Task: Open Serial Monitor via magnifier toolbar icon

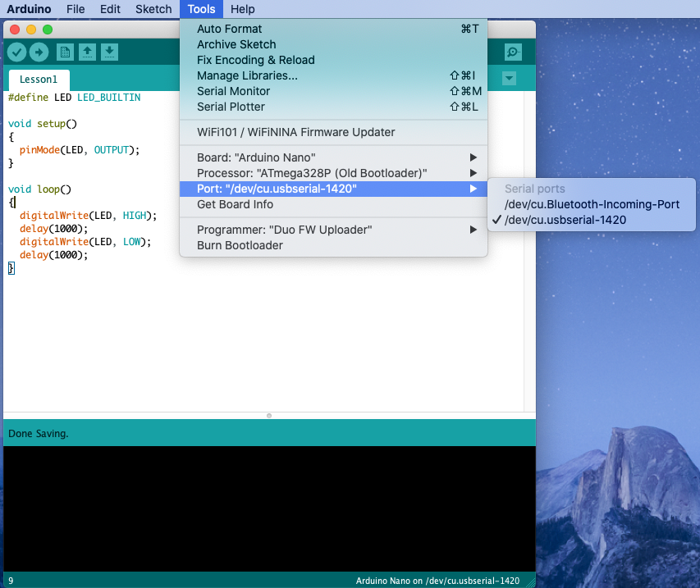Action: click(513, 52)
